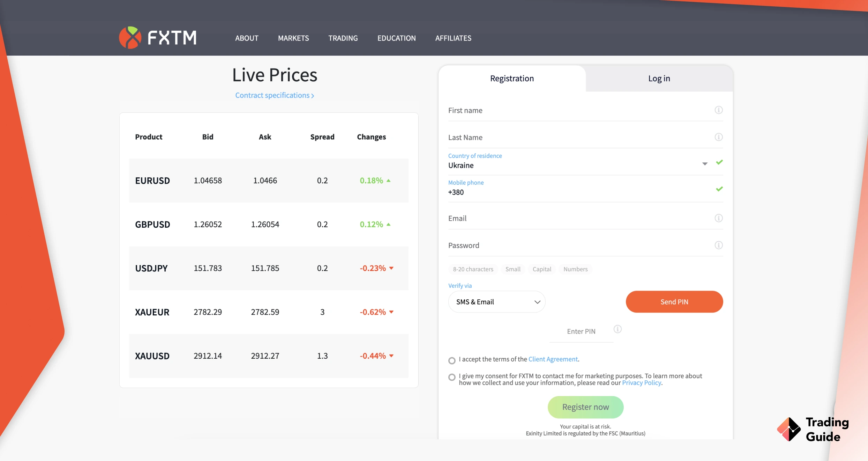This screenshot has height=461, width=868.
Task: Click the Capital password hint tag
Action: click(x=542, y=269)
